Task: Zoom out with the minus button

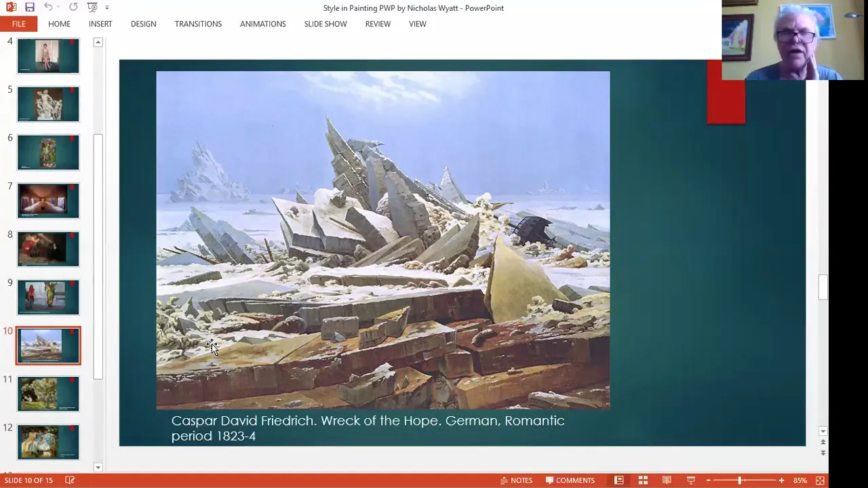Action: (708, 480)
